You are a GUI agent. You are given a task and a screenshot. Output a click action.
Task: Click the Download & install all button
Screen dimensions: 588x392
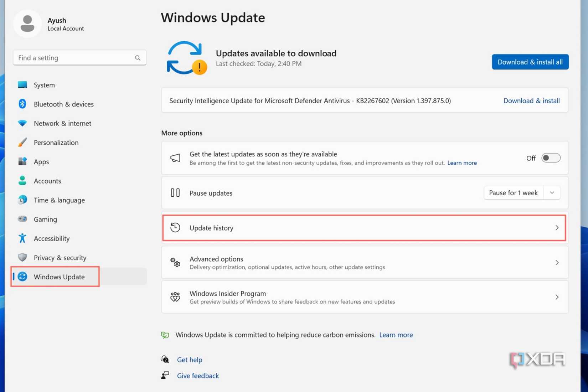click(x=530, y=62)
